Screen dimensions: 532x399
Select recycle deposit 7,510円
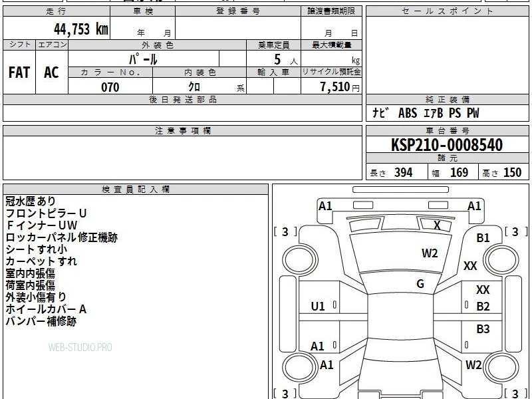(x=340, y=87)
